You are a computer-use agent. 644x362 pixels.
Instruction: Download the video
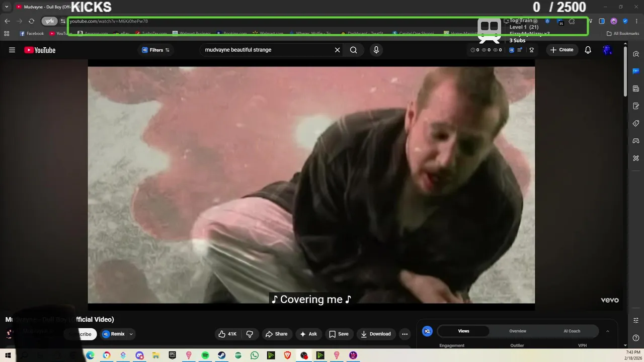click(376, 334)
